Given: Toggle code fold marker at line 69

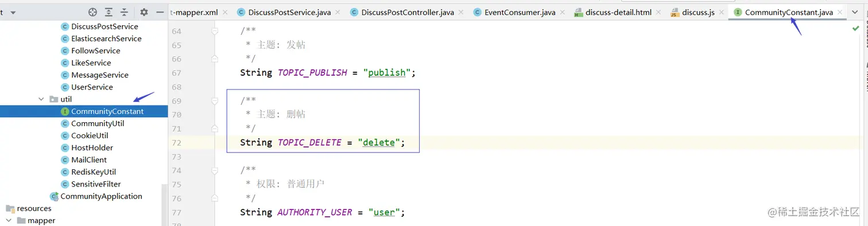Looking at the screenshot, I should pos(215,101).
